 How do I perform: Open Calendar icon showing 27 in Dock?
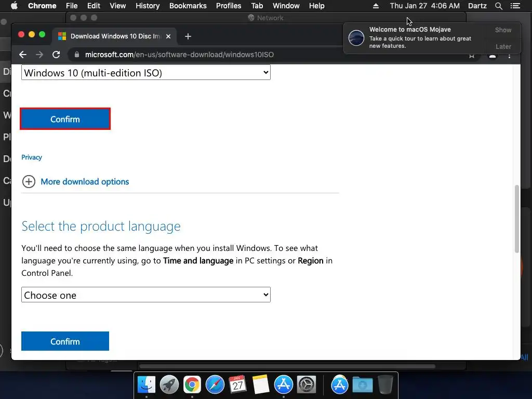pos(237,385)
